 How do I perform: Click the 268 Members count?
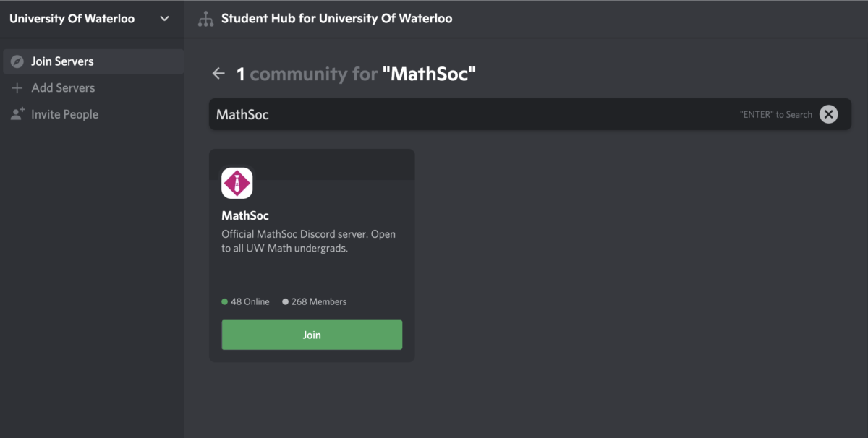(318, 302)
